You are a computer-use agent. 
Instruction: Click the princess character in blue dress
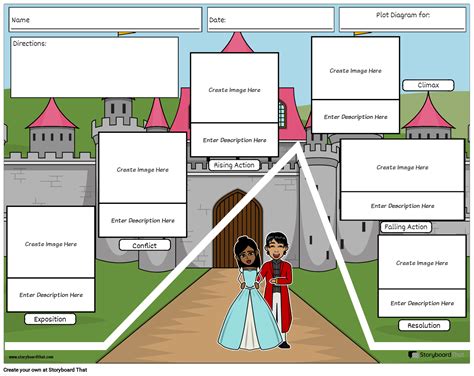click(249, 293)
